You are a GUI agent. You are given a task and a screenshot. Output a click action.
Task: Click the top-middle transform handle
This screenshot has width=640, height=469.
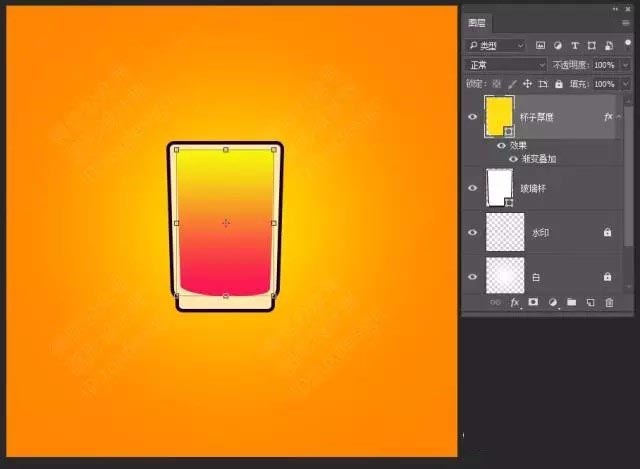(x=226, y=150)
